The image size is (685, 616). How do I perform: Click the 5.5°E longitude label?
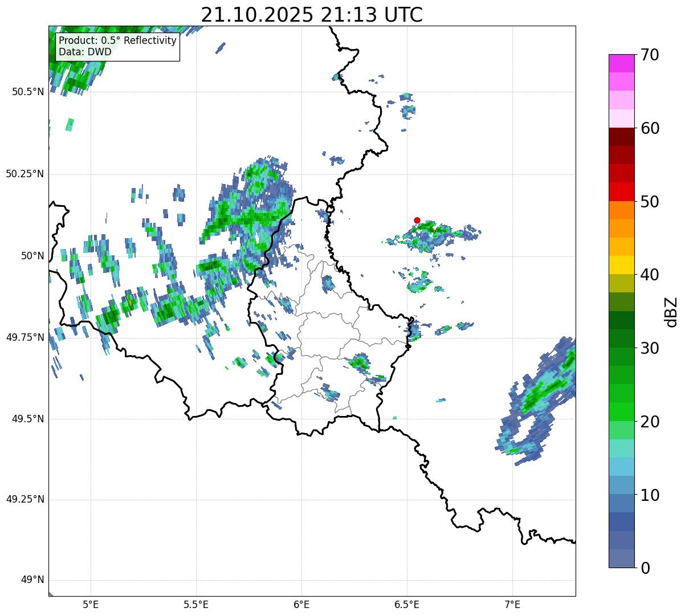coord(196,605)
